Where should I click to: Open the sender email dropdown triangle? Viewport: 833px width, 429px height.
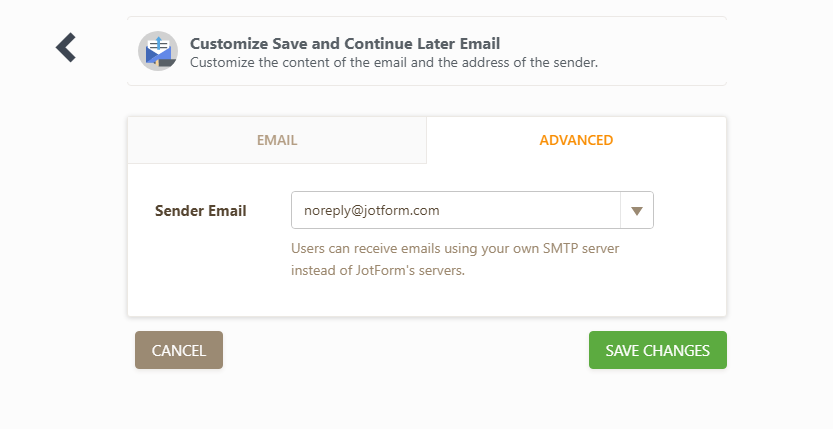[x=636, y=210]
